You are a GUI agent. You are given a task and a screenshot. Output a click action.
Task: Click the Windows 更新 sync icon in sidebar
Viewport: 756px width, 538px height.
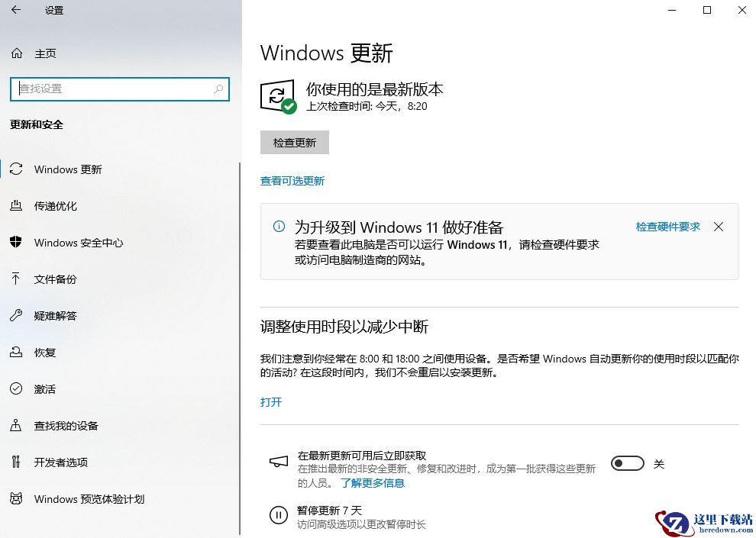point(16,169)
